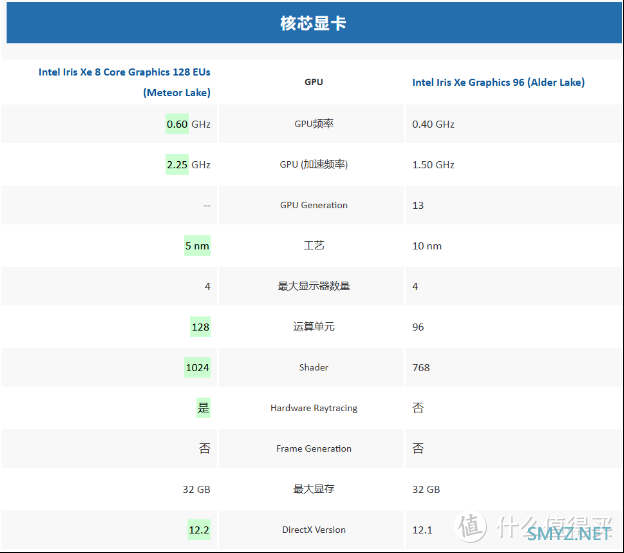Click the 0.40 GHz frequency value
The height and width of the screenshot is (553, 624).
433,125
